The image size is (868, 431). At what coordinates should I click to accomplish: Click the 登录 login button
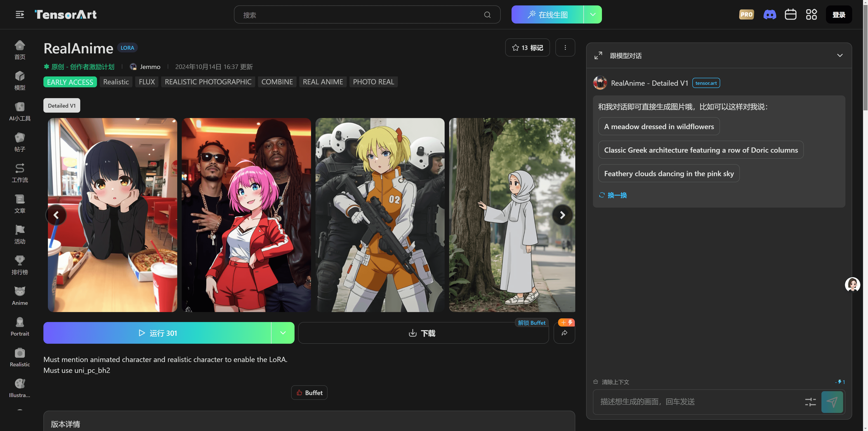coord(839,14)
